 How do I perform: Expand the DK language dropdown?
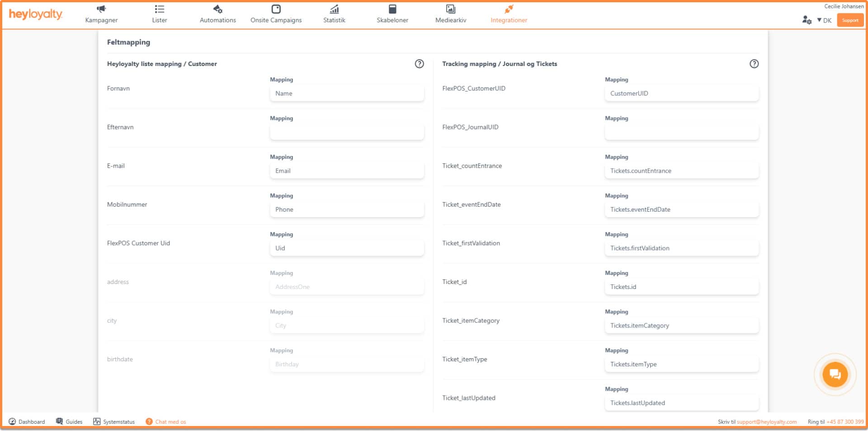click(x=824, y=20)
